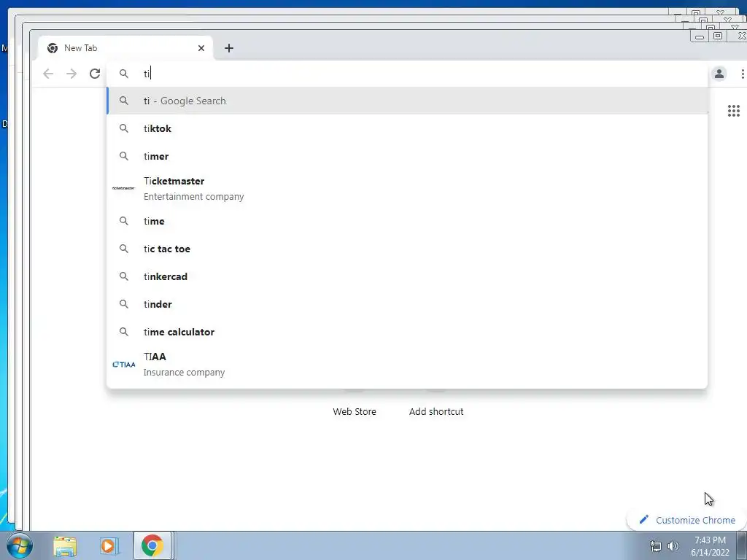
Task: Reload the page with the refresh icon
Action: [x=95, y=74]
